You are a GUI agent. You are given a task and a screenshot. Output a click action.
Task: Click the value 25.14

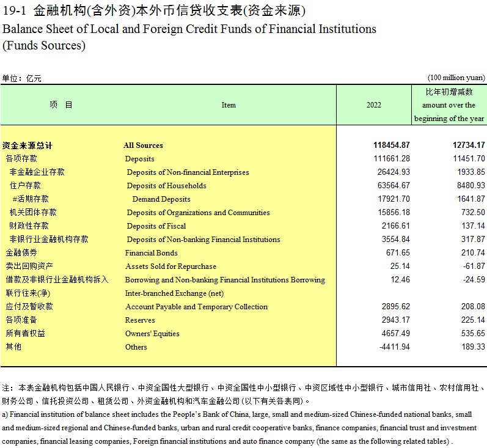400,266
